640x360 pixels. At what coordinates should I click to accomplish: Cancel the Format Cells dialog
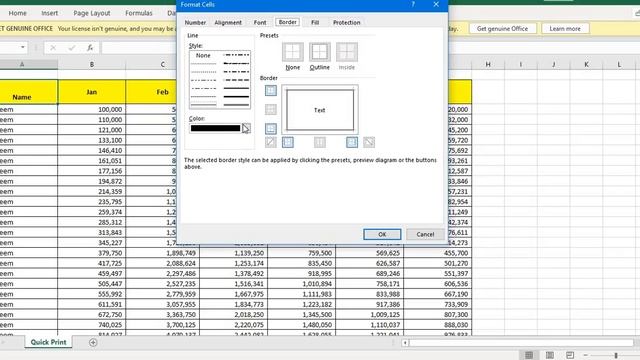pos(425,234)
